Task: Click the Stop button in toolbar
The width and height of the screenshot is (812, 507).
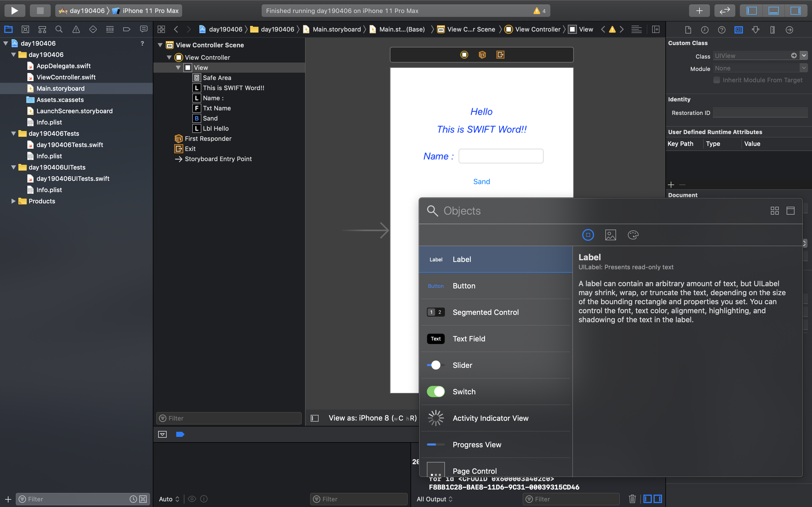Action: point(40,10)
